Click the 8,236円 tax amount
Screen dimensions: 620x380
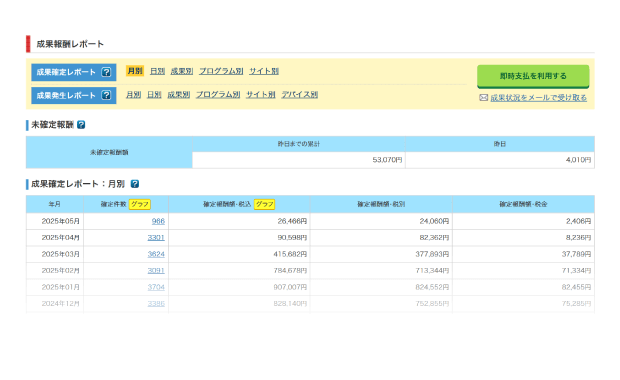tap(578, 238)
